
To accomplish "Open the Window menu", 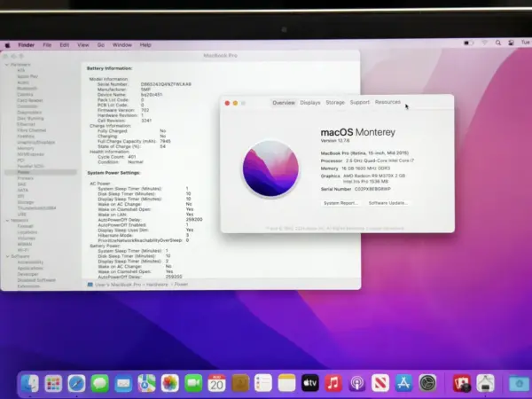I will [x=122, y=45].
